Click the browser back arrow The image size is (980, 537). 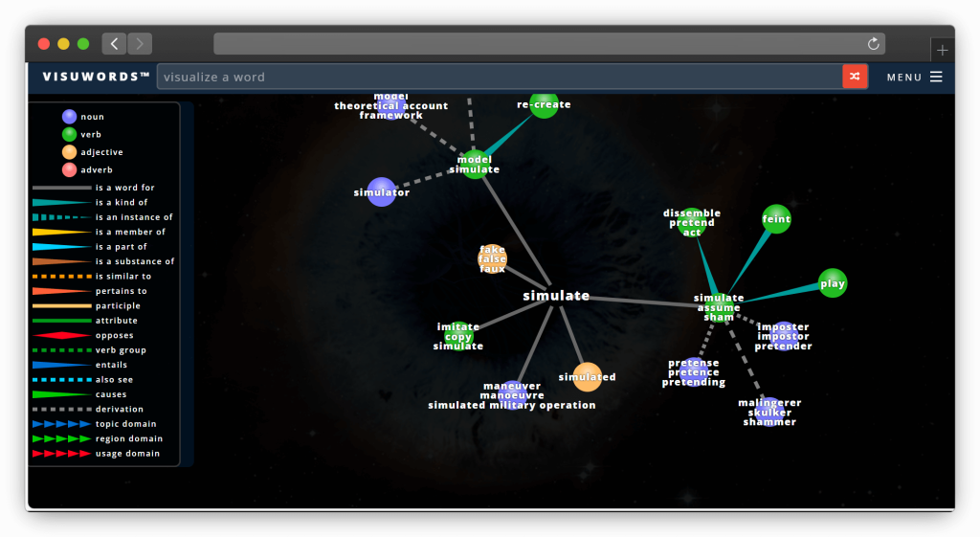(114, 43)
